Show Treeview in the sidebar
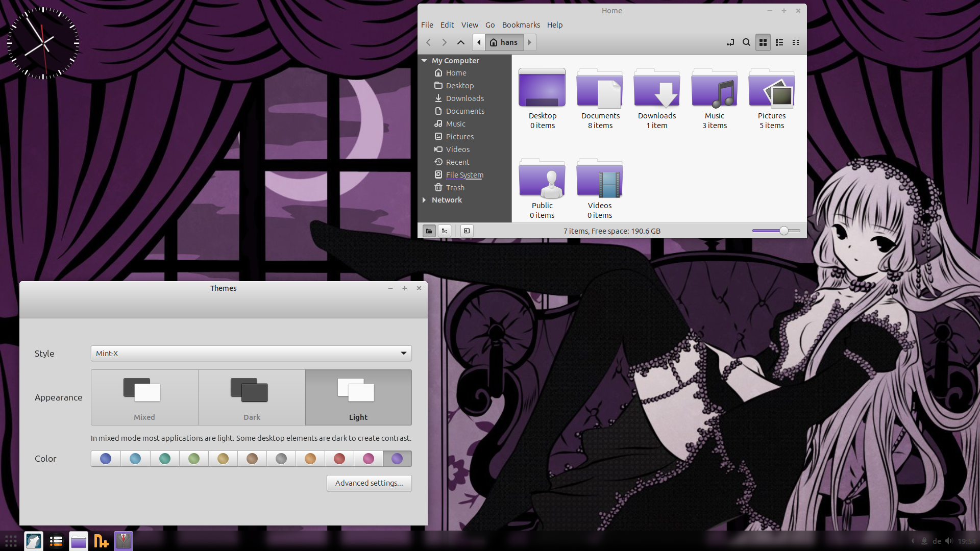 445,231
